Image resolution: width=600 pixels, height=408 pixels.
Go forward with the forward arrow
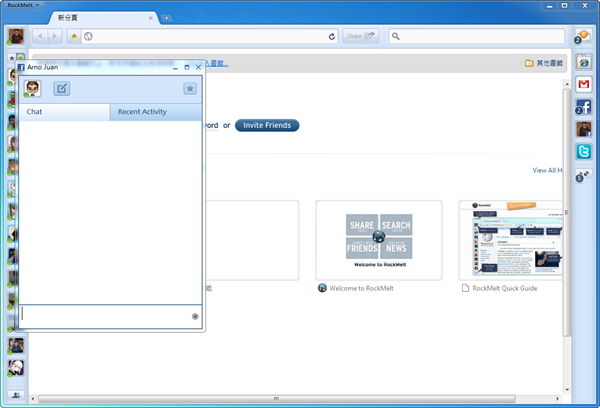pos(54,36)
